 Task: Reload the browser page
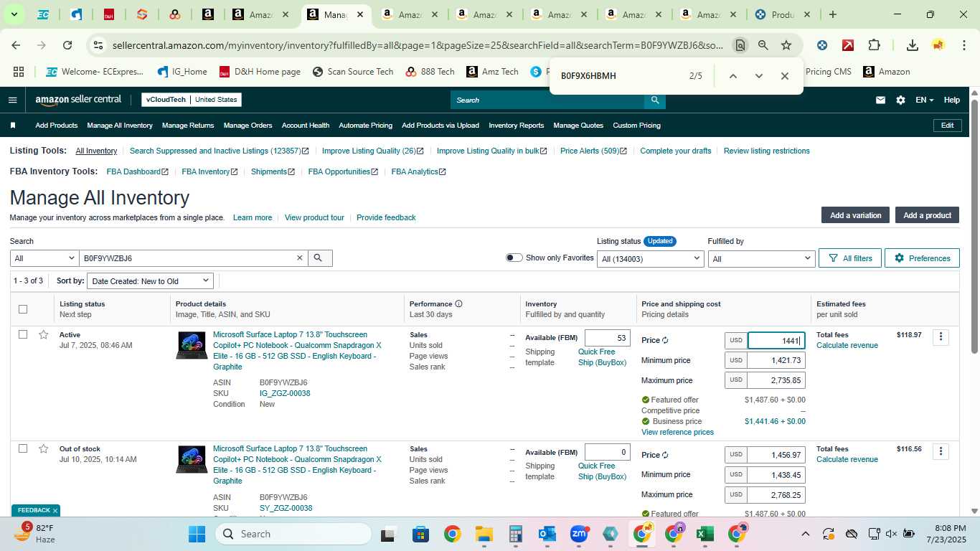pos(67,45)
